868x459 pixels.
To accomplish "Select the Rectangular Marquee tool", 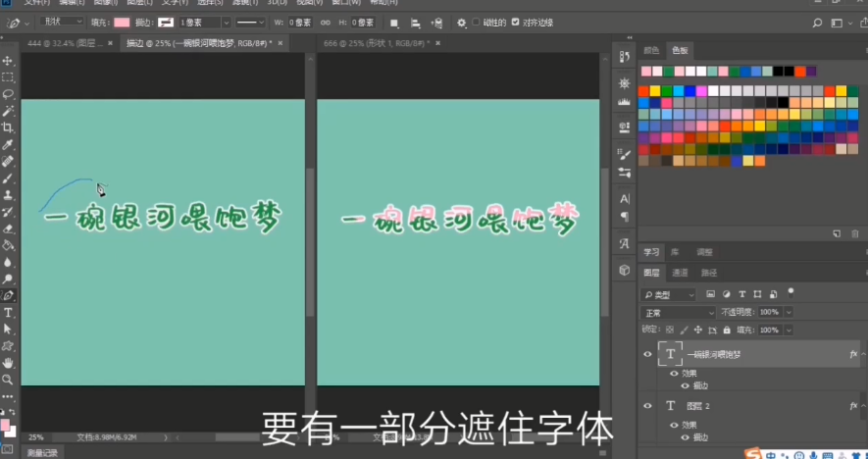I will pyautogui.click(x=8, y=77).
